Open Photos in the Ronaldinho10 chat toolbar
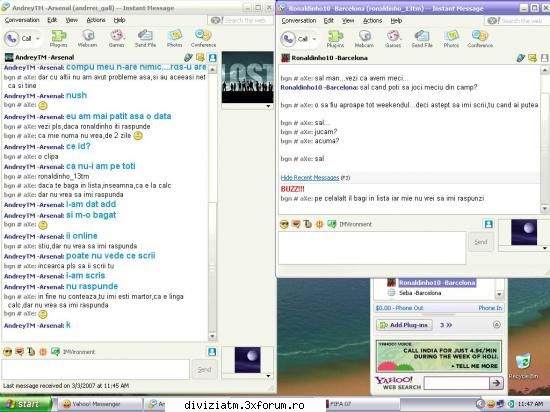Screen dimensions: 550x412 tap(451, 39)
